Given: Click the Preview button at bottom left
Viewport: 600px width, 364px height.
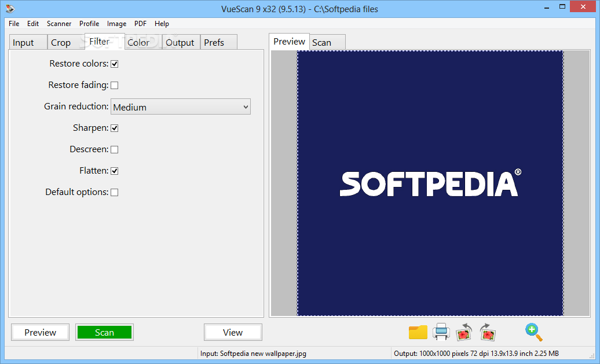Looking at the screenshot, I should pos(40,332).
